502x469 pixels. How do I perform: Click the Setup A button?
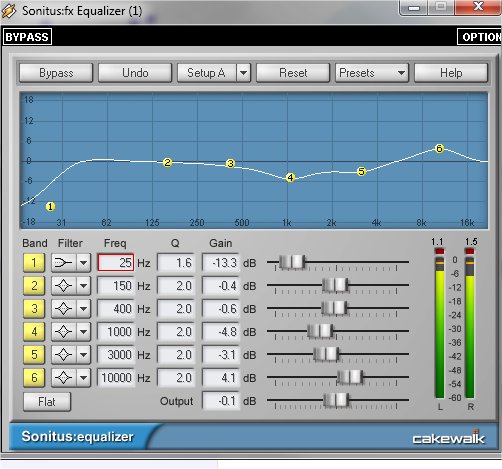tap(207, 73)
